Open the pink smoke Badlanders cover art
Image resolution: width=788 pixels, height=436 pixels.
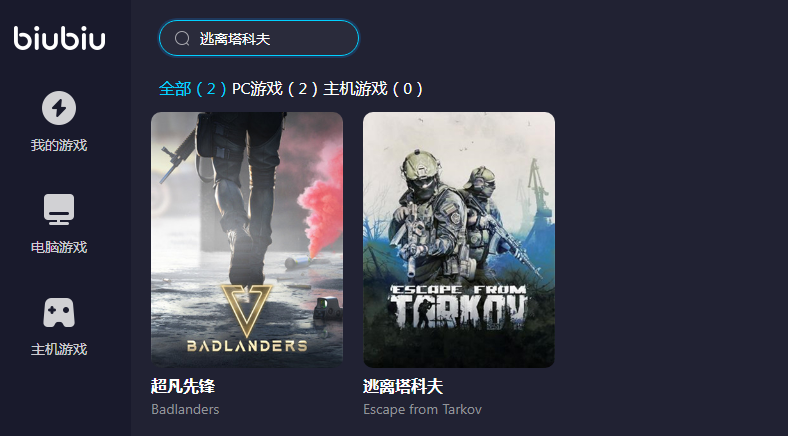247,240
